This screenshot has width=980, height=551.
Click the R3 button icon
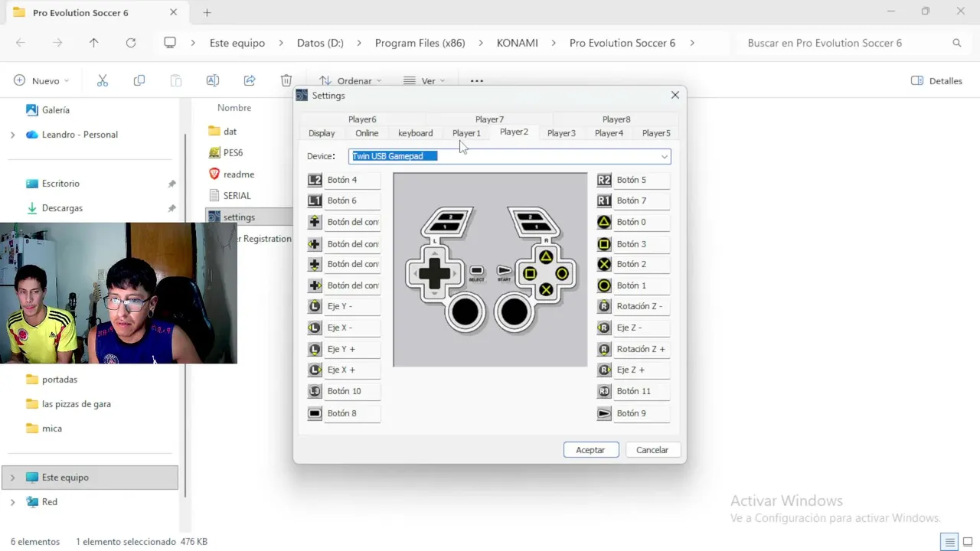click(604, 391)
